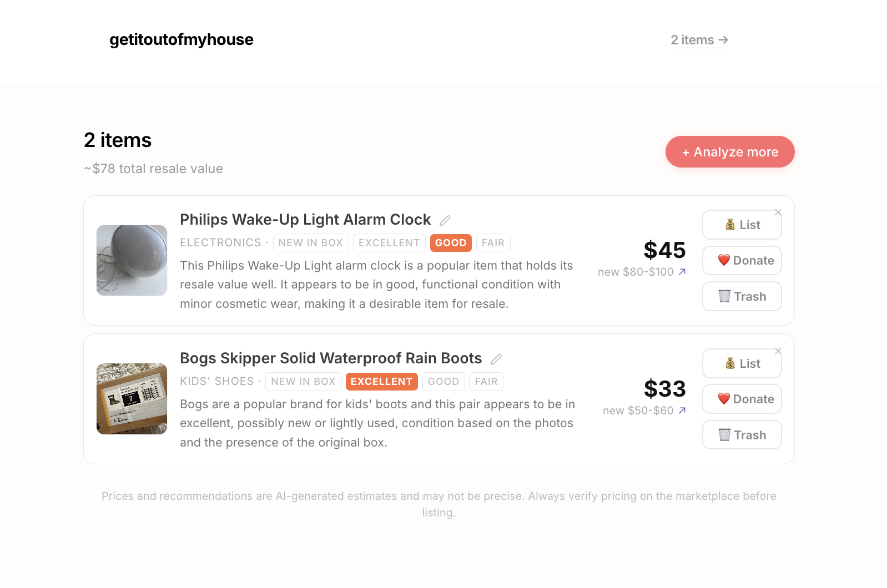Click the heart Donate icon for the rain boots
Viewport: 887px width, 588px height.
pos(724,398)
